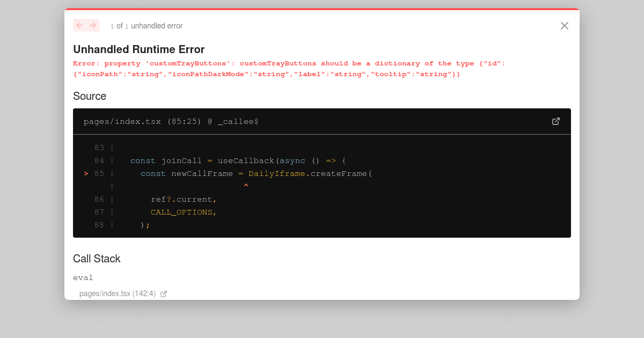This screenshot has height=338, width=644.
Task: Click the pages/index.tsx (85:25) file path header
Action: click(x=171, y=121)
